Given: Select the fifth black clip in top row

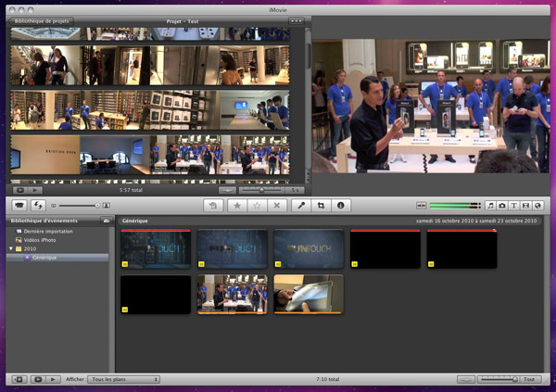Looking at the screenshot, I should (x=462, y=248).
